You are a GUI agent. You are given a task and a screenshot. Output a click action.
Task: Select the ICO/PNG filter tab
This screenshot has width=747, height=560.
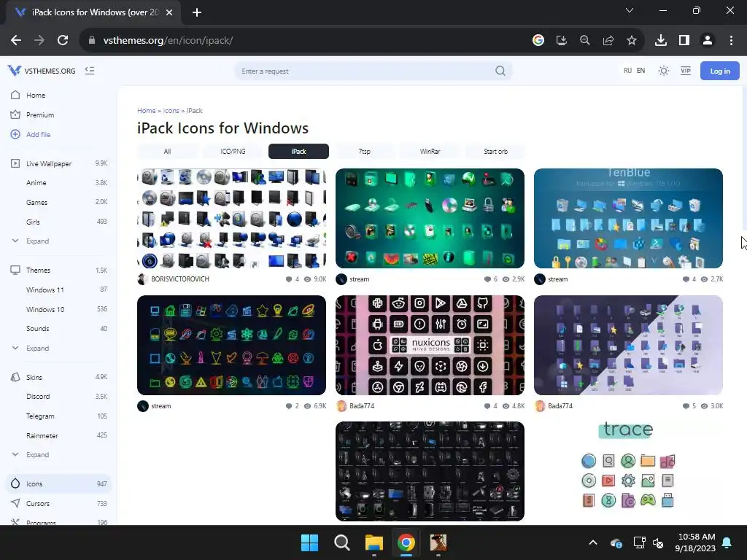coord(233,151)
